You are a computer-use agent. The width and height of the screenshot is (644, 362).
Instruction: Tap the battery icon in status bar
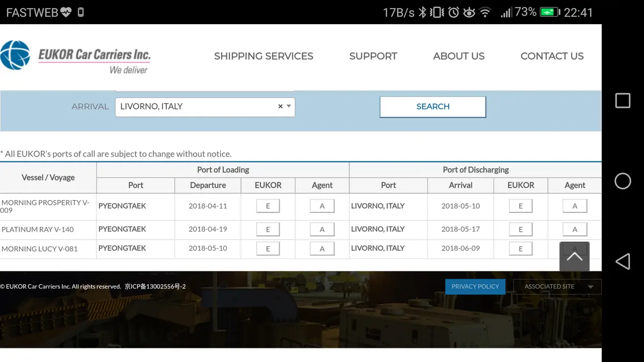tap(550, 12)
